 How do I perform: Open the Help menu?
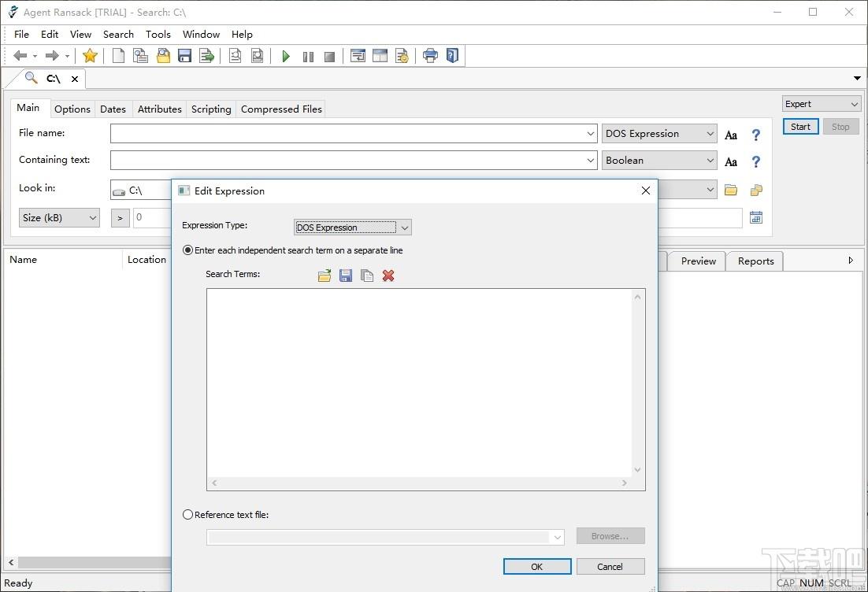coord(242,35)
